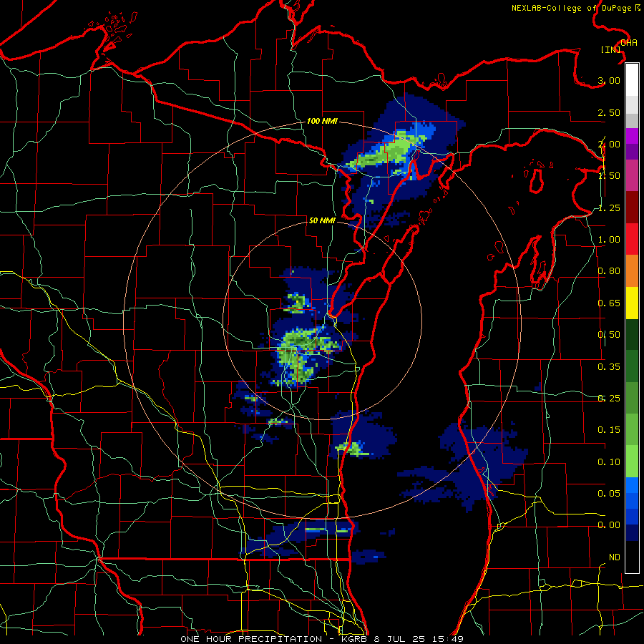
Task: Click the 15:49 timestamp
Action: pos(448,639)
